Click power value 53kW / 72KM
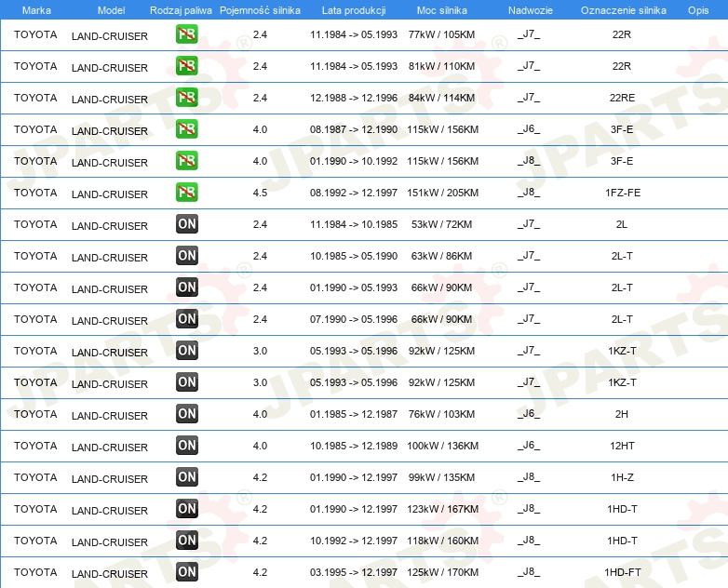The height and width of the screenshot is (588, 728). (441, 224)
